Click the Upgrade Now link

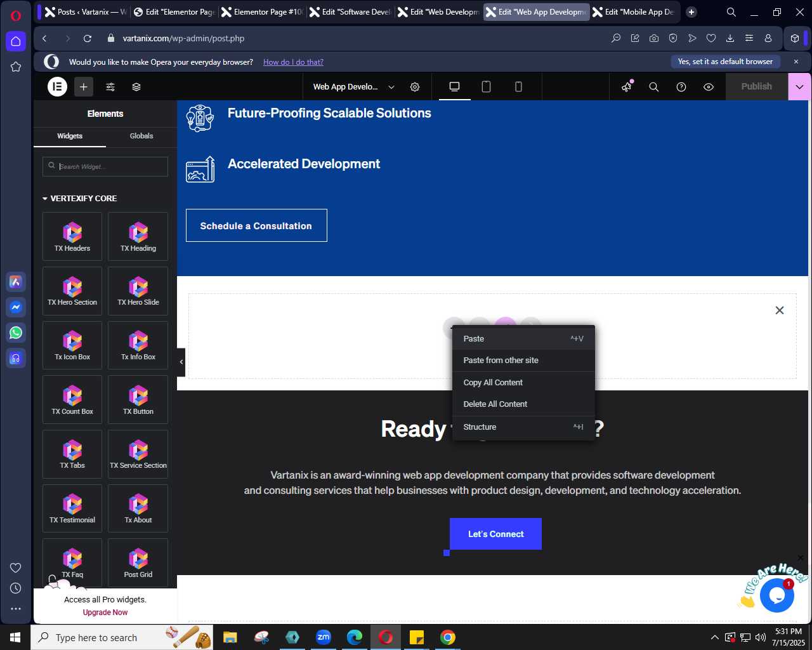pos(105,613)
